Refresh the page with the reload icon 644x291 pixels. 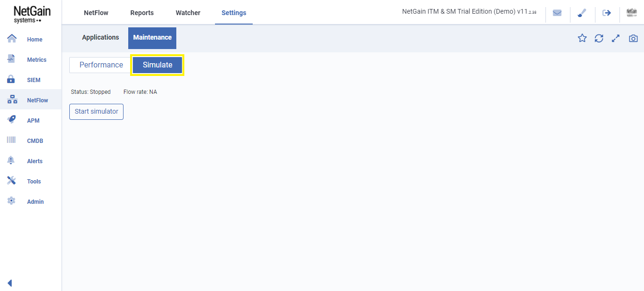click(x=599, y=38)
